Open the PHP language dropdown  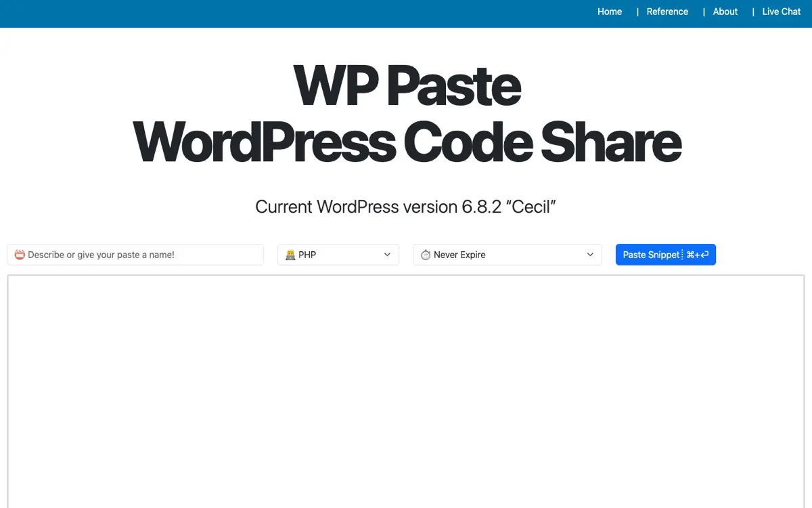point(338,255)
